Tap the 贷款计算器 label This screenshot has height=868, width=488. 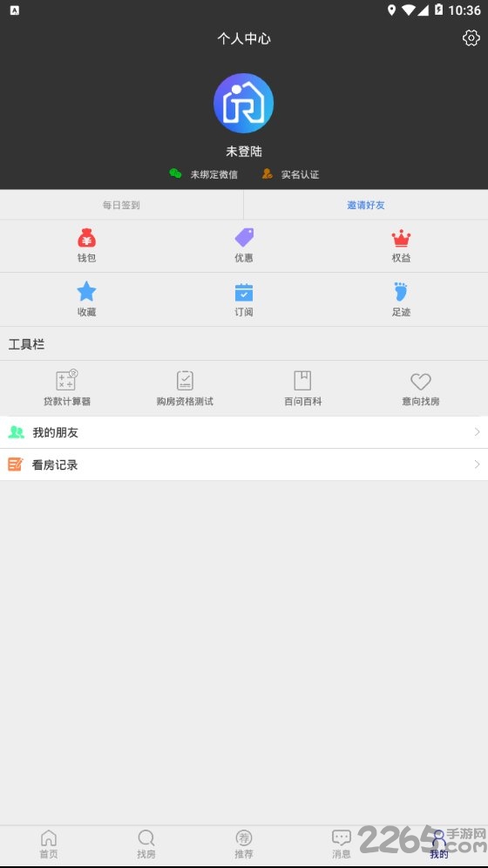(x=67, y=402)
